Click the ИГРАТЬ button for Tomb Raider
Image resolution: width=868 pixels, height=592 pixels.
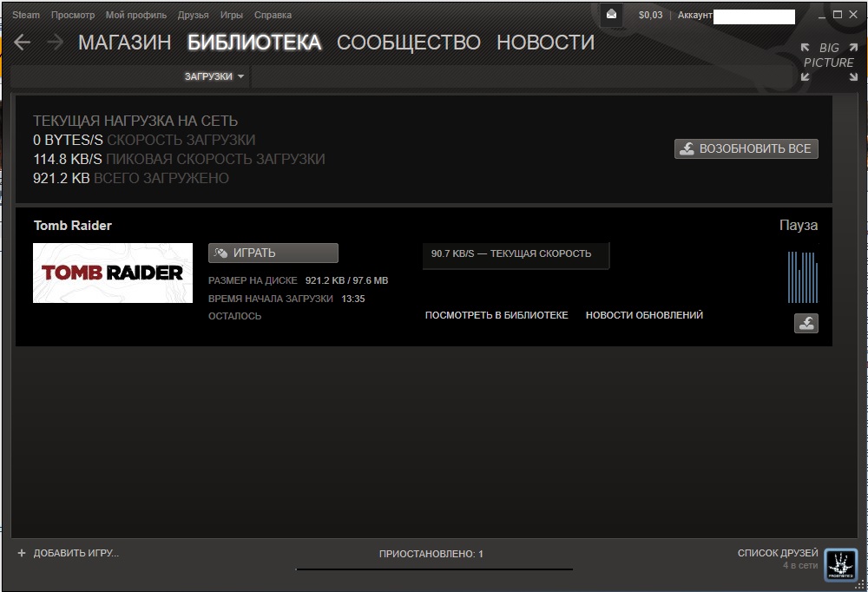273,253
